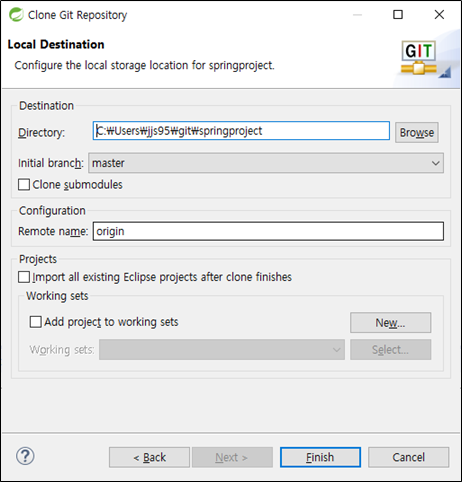Image resolution: width=462 pixels, height=482 pixels.
Task: Click Finish to clone the repository
Action: click(320, 457)
